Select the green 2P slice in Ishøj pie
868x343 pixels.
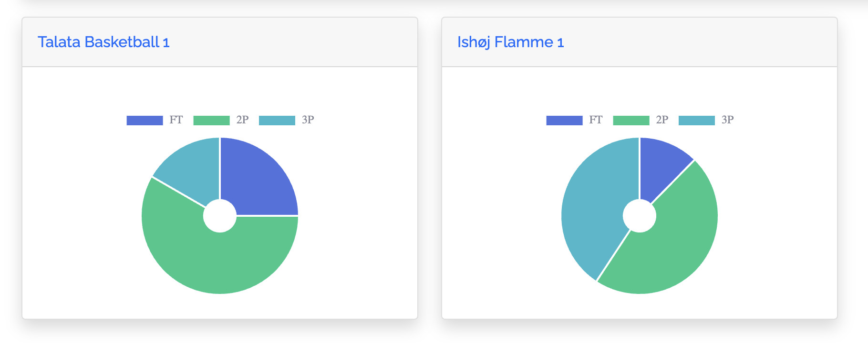coord(677,243)
